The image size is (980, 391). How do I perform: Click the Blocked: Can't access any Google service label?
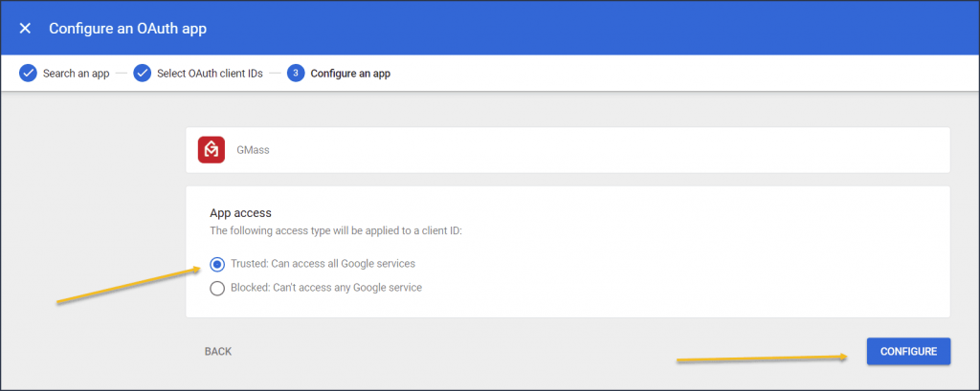click(x=326, y=288)
